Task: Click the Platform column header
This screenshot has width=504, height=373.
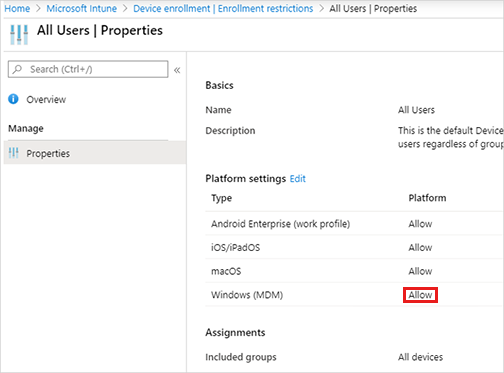Action: [x=427, y=198]
